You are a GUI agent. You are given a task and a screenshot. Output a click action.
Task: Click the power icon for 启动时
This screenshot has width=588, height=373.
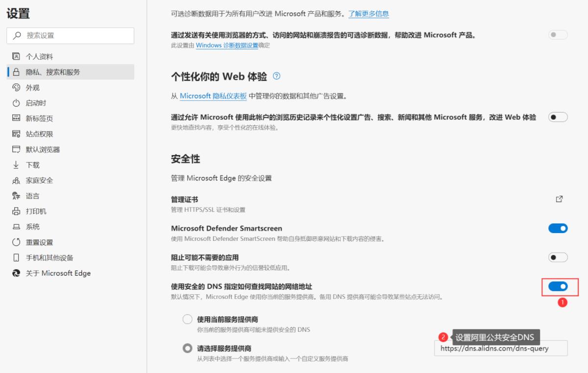click(15, 103)
